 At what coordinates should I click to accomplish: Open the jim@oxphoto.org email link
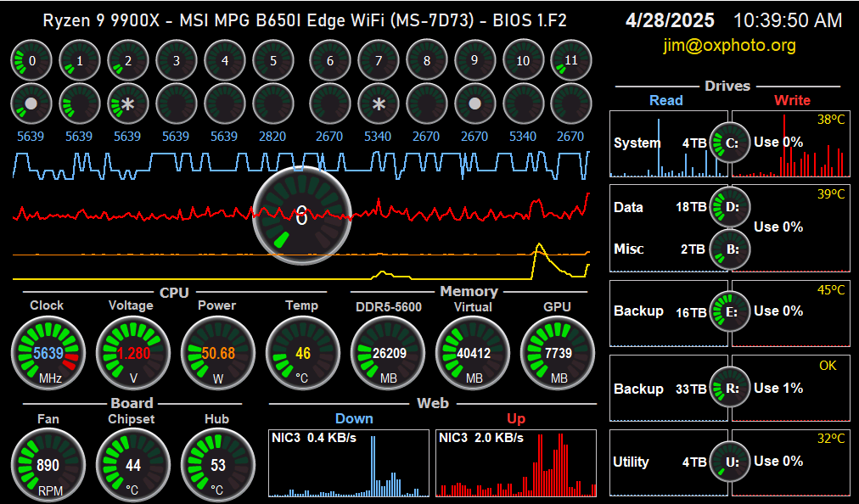tap(729, 45)
